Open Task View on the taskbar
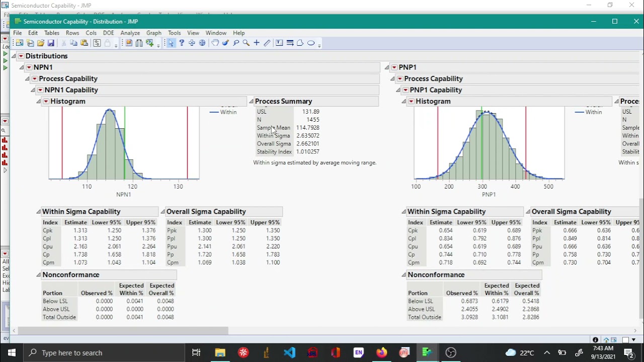 pos(196,352)
